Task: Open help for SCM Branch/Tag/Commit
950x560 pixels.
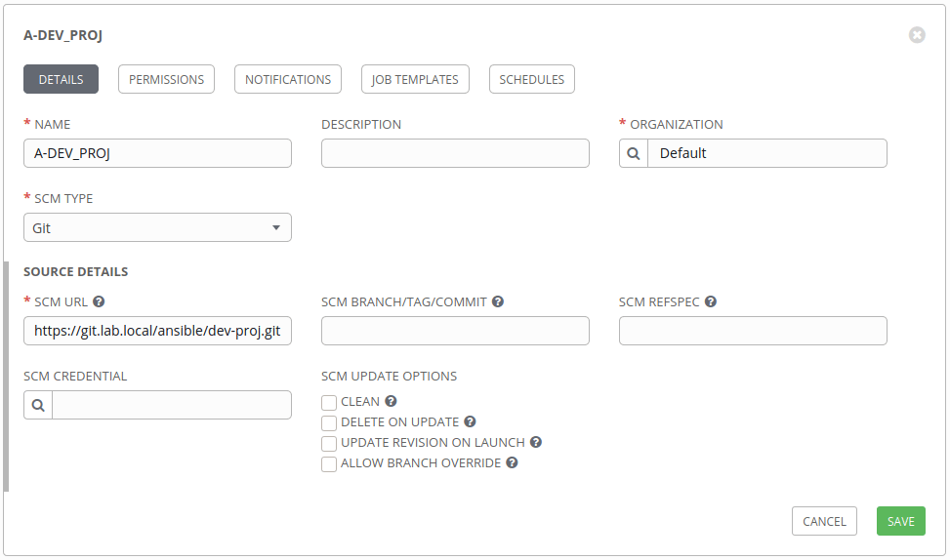Action: (x=498, y=302)
